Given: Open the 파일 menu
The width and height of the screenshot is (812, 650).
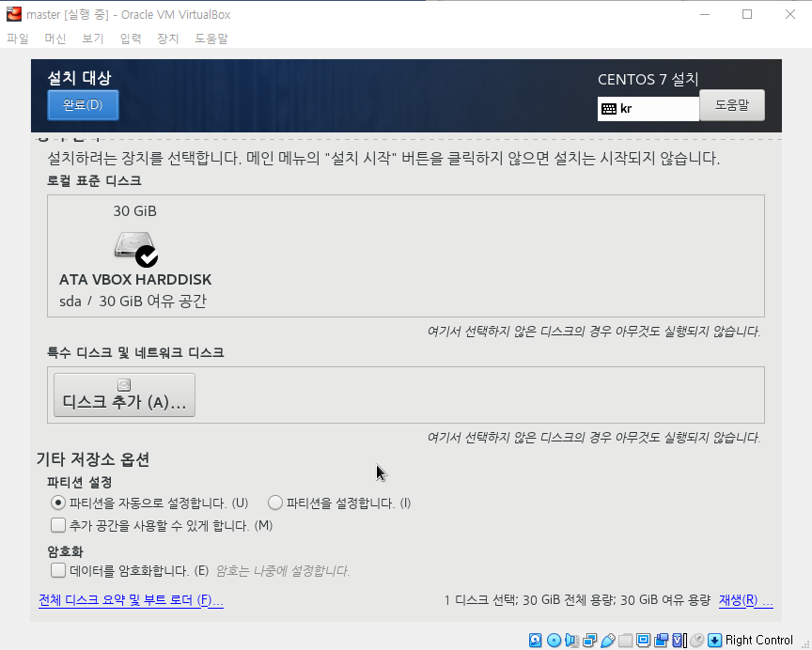Looking at the screenshot, I should pyautogui.click(x=18, y=39).
